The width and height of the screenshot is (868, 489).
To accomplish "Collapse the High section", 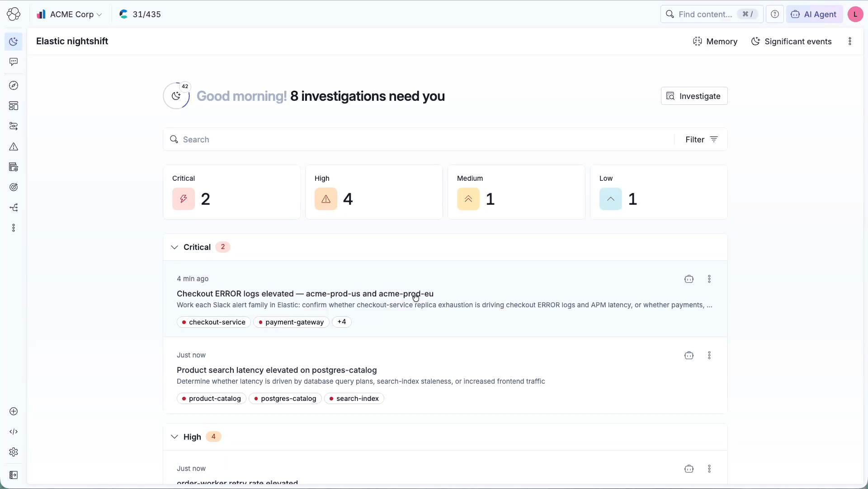I will [x=175, y=437].
